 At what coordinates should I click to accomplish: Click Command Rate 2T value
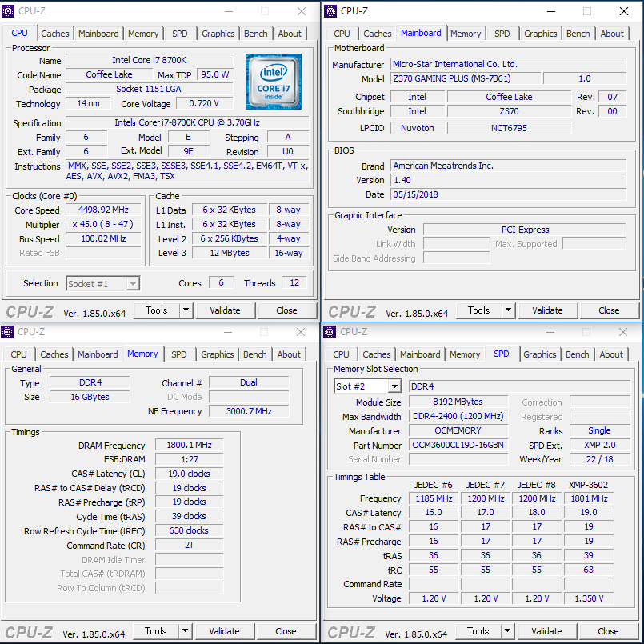point(190,545)
